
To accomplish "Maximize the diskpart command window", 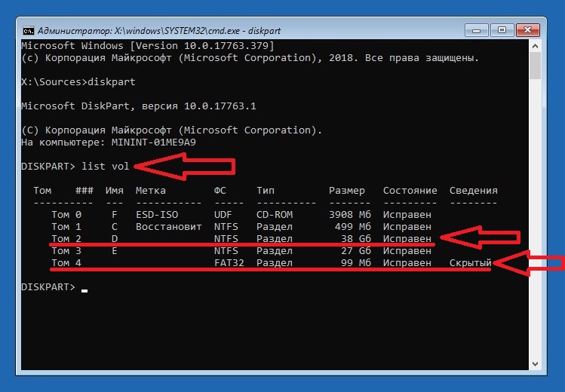I will pyautogui.click(x=502, y=30).
